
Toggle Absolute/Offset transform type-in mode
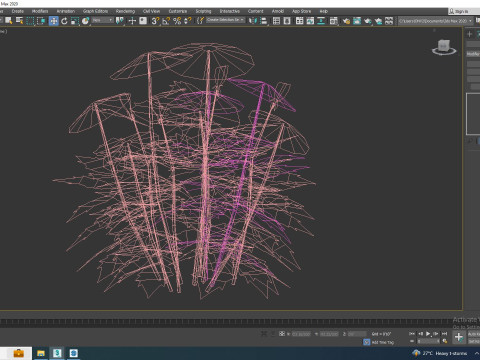282,334
